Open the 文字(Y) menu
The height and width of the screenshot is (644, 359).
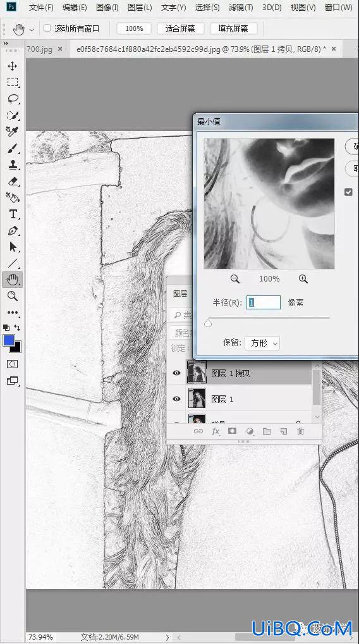[x=173, y=8]
